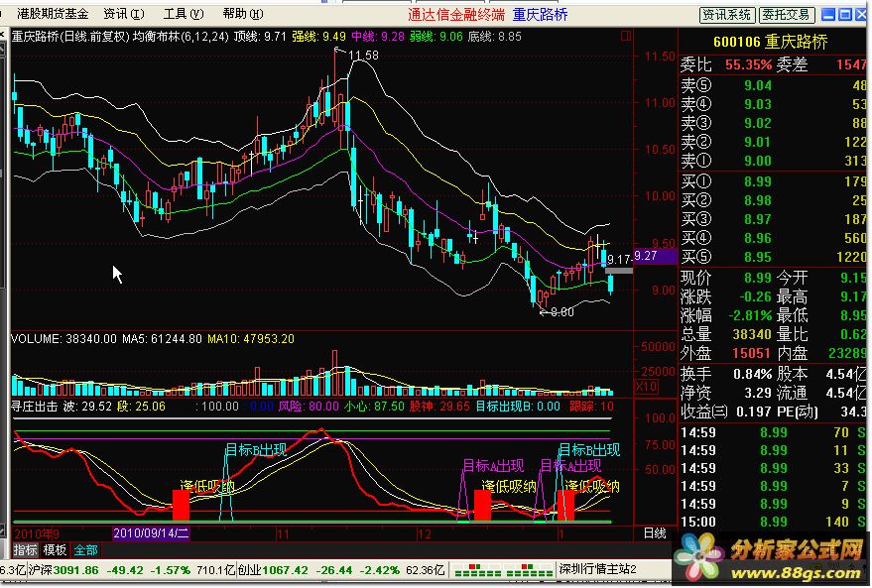Click the 15:00 tick row with volume 140
This screenshot has height=588, width=872.
(774, 522)
